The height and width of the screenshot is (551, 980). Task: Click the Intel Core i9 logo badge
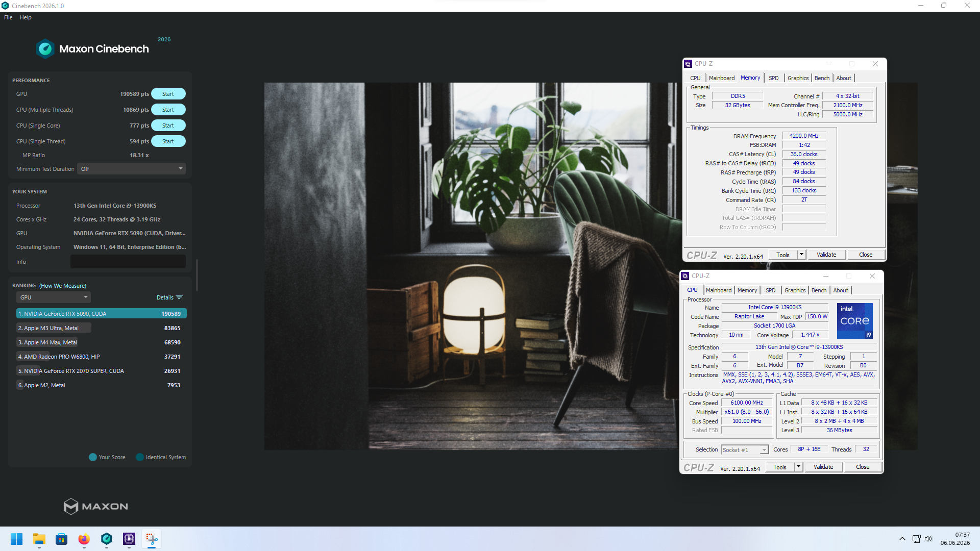click(x=855, y=321)
